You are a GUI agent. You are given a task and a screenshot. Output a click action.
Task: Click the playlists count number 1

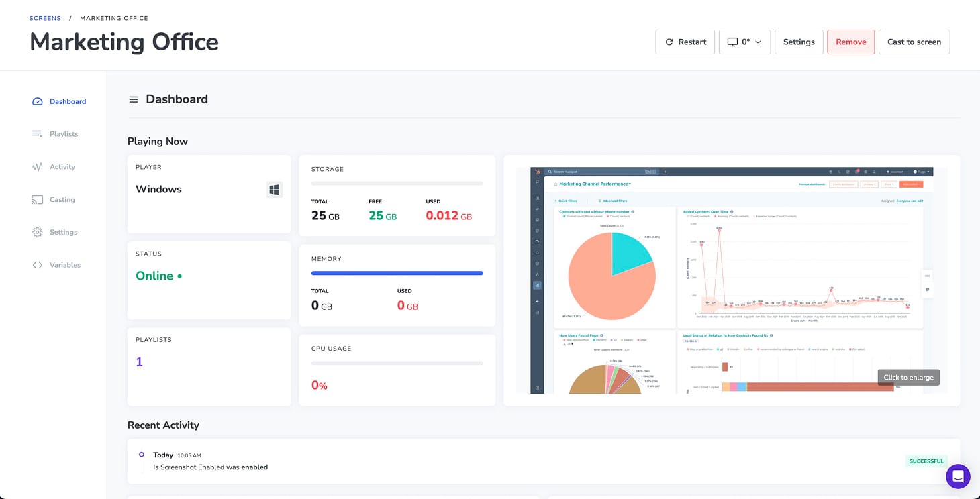(x=140, y=362)
